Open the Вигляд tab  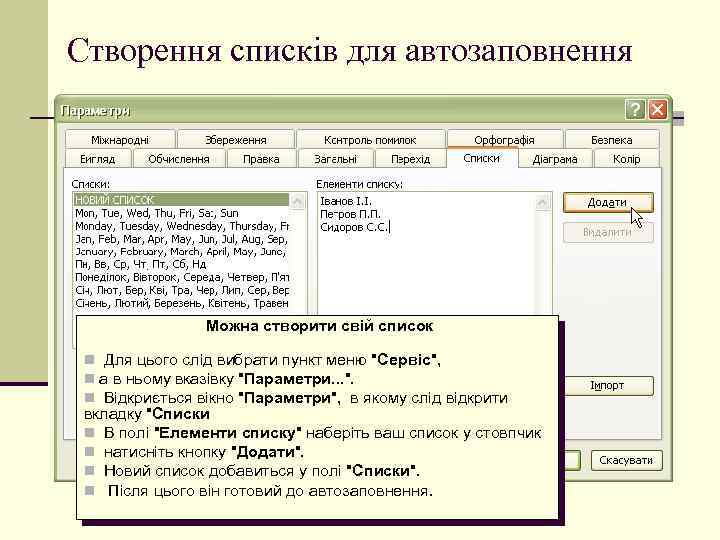(98, 159)
